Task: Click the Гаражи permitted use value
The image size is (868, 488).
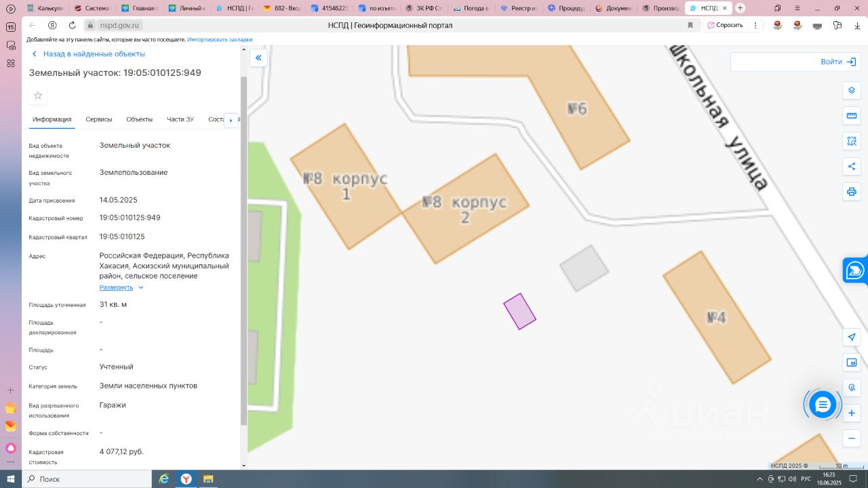Action: pos(113,405)
